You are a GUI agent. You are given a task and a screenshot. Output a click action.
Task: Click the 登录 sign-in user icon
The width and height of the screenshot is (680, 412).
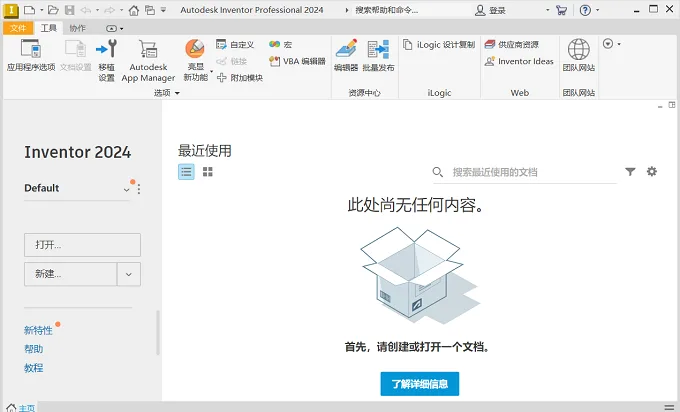tap(480, 10)
